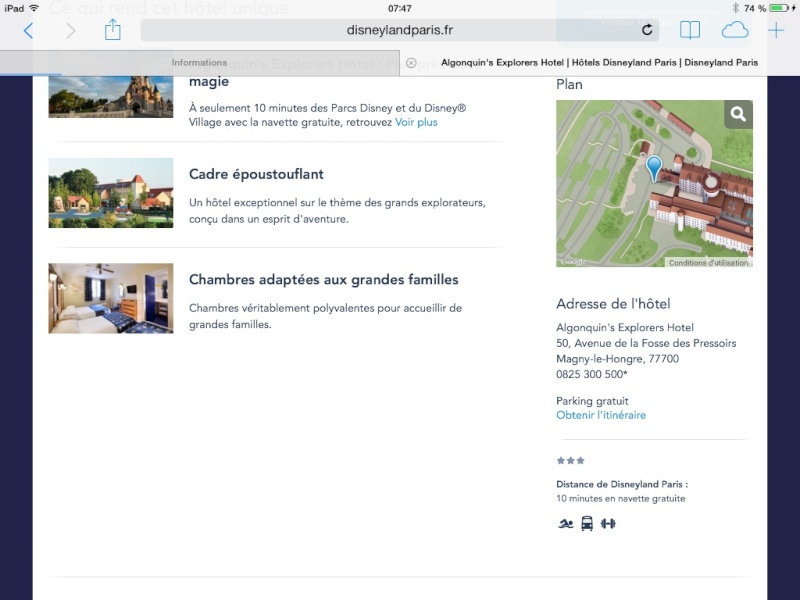This screenshot has width=800, height=600.
Task: Click the fitness dumbbell amenity icon
Action: click(x=608, y=523)
